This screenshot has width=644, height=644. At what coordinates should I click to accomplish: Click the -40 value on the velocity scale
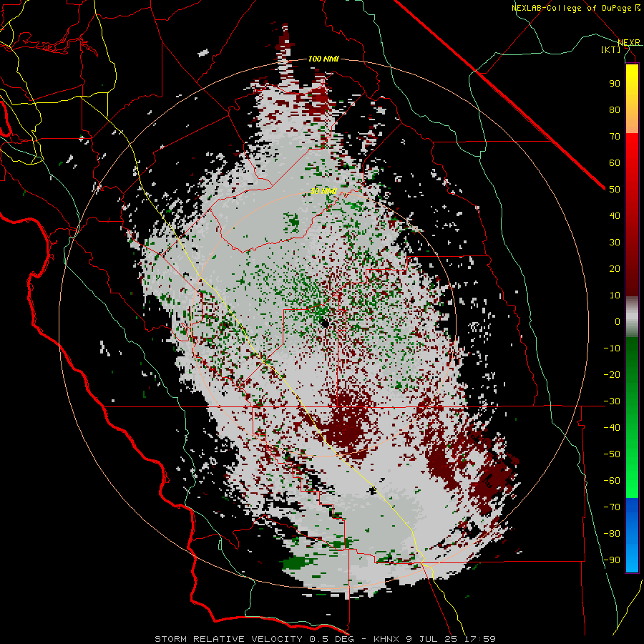point(612,428)
